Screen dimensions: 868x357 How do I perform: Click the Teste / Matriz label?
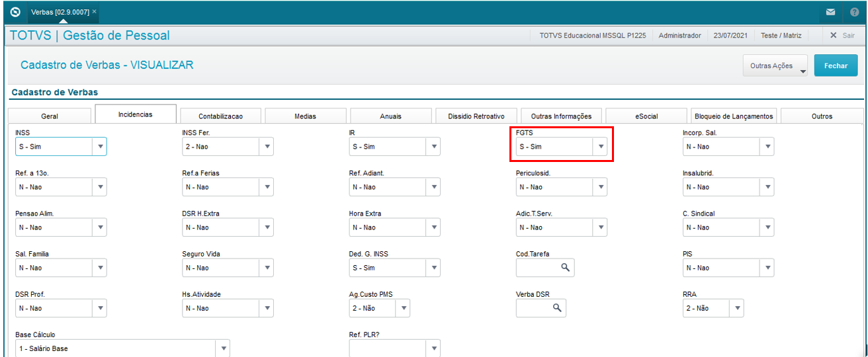point(783,36)
